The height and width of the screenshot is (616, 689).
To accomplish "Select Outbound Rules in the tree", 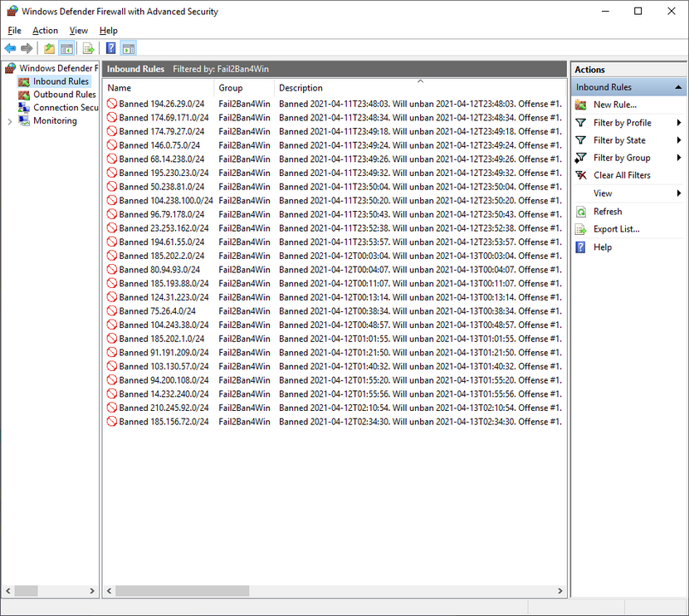I will click(x=65, y=95).
